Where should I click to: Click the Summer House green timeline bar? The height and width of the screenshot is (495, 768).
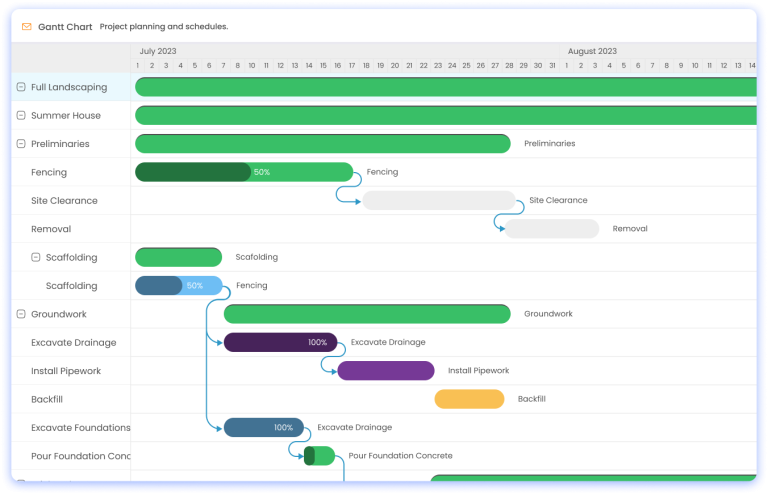(446, 116)
